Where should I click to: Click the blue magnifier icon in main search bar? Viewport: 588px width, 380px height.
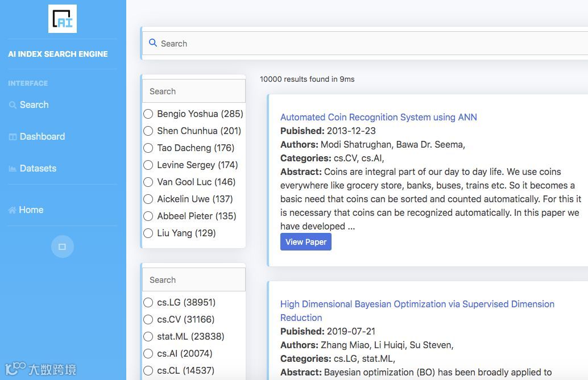point(152,43)
